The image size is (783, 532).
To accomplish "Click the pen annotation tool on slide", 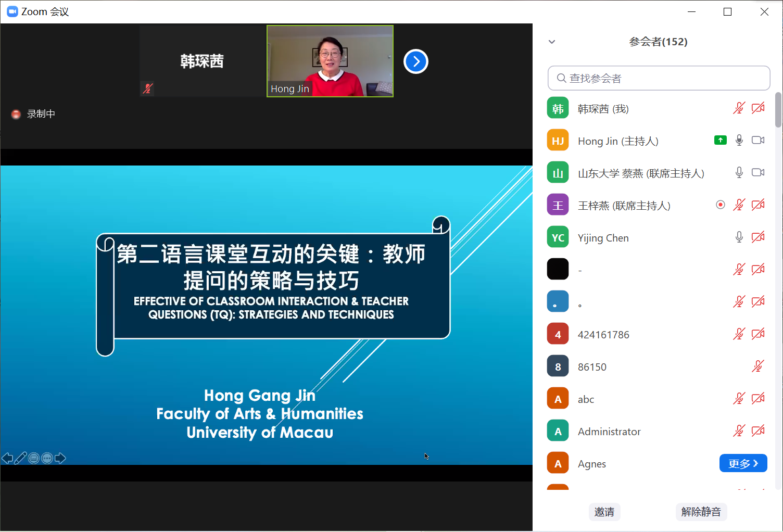I will [x=21, y=458].
